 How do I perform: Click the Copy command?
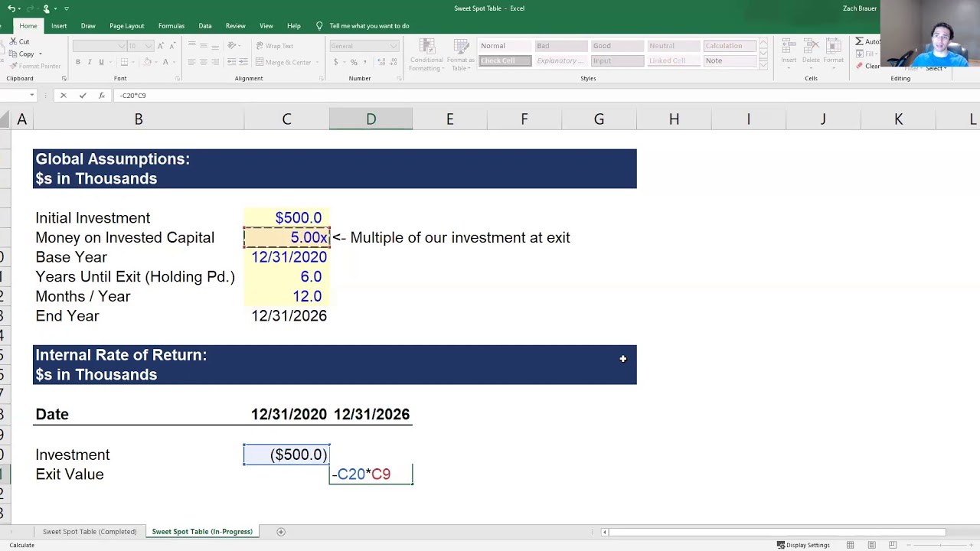[21, 54]
